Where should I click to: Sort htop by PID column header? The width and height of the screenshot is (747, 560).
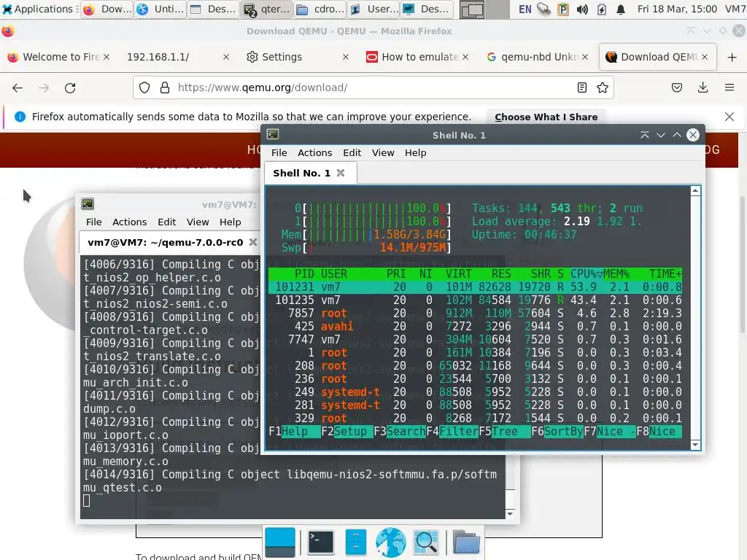click(x=304, y=274)
